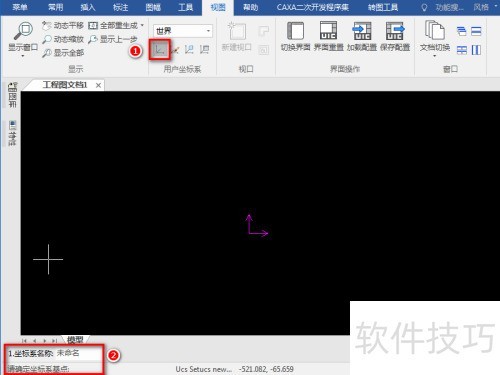The image size is (500, 375).
Task: Open the 特性 side panel
Action: pyautogui.click(x=12, y=133)
